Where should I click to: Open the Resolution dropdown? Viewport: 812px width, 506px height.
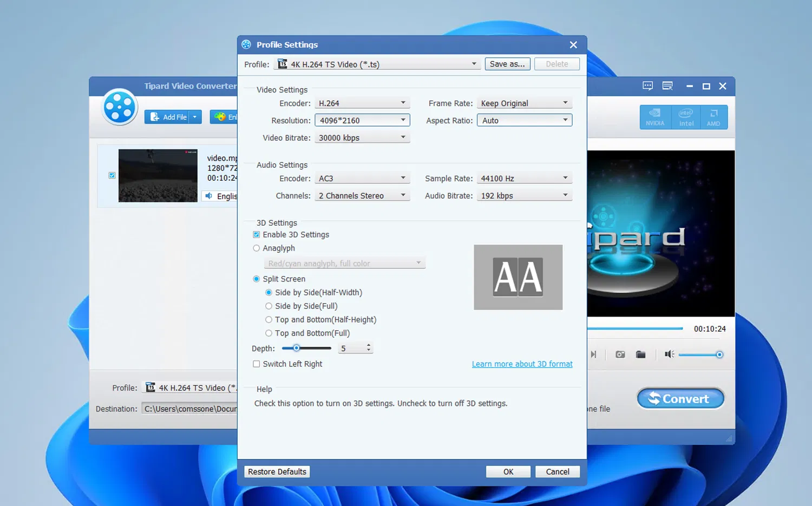362,120
